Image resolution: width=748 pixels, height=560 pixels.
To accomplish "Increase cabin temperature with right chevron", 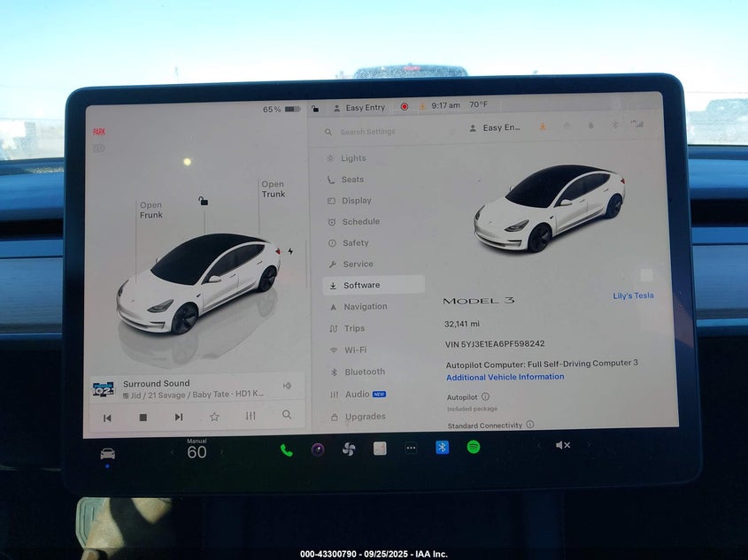I will (x=221, y=452).
